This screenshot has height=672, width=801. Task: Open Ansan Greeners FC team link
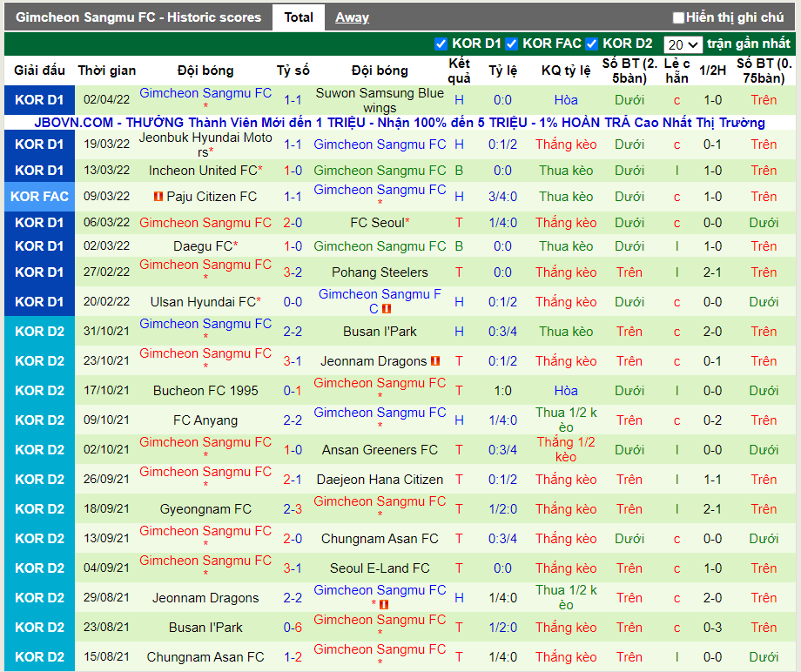(380, 450)
